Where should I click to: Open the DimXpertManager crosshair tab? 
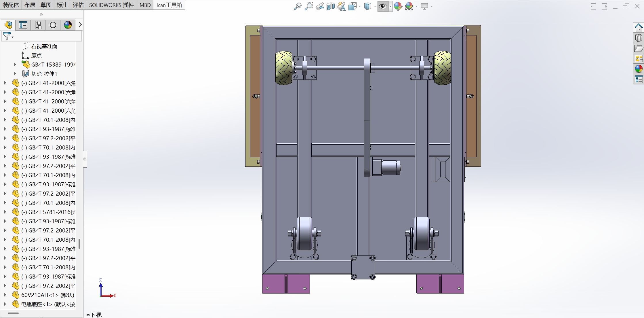click(53, 25)
